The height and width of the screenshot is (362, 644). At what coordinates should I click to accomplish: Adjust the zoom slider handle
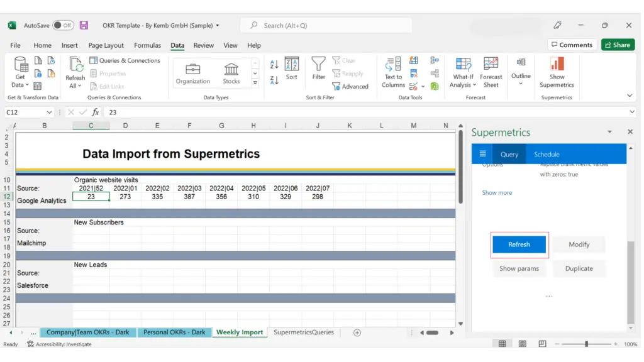tap(586, 344)
